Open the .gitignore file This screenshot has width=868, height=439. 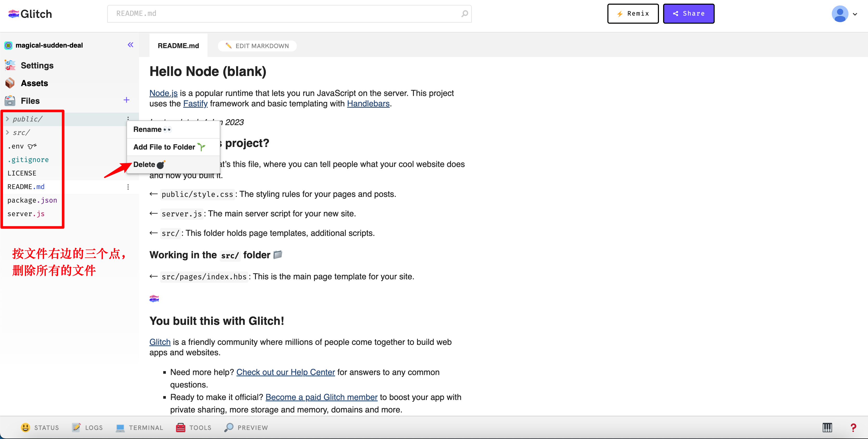tap(28, 160)
